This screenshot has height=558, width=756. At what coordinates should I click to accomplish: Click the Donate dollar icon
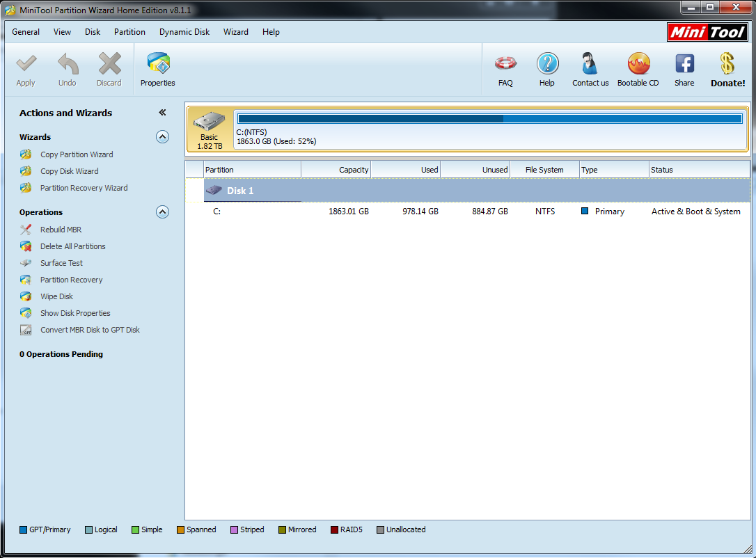coord(727,63)
